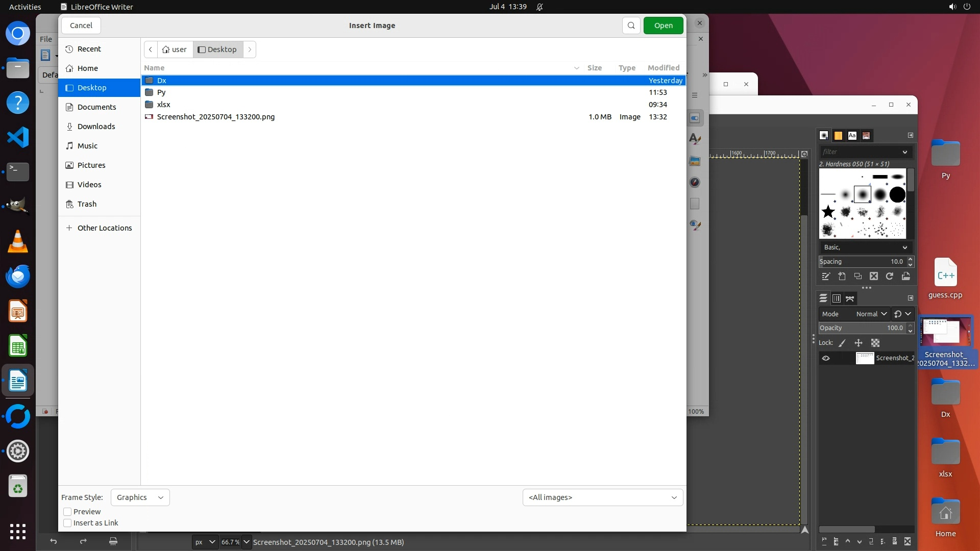Open the Fonts tab icon in GIMP dock

(x=852, y=136)
